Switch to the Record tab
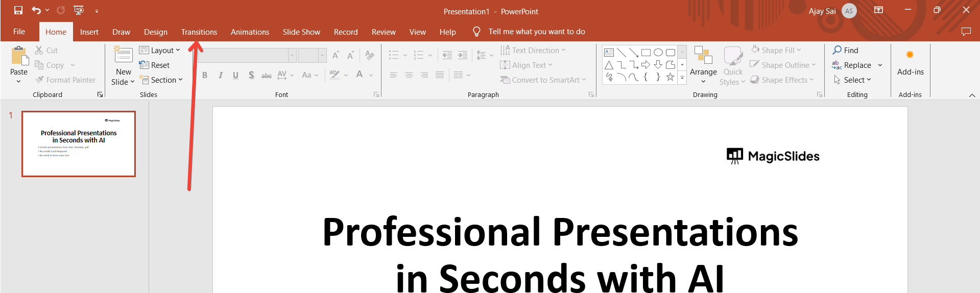The width and height of the screenshot is (980, 293). coord(346,32)
